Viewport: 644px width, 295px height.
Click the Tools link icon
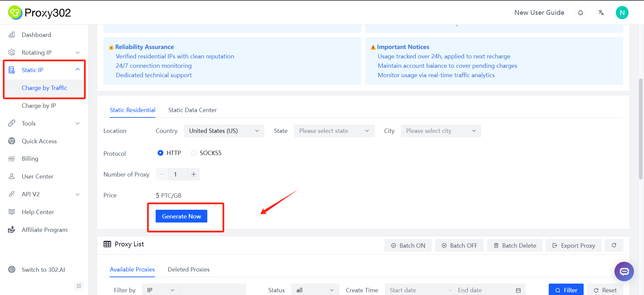pos(12,123)
